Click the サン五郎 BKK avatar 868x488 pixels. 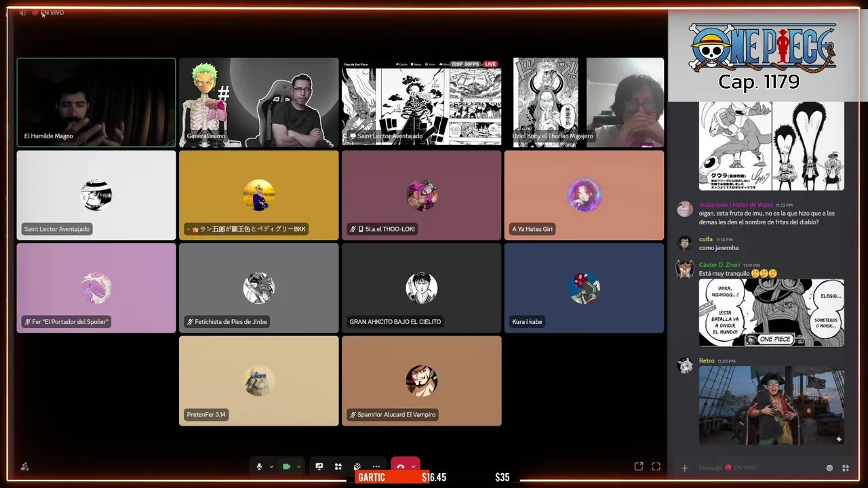click(x=259, y=195)
